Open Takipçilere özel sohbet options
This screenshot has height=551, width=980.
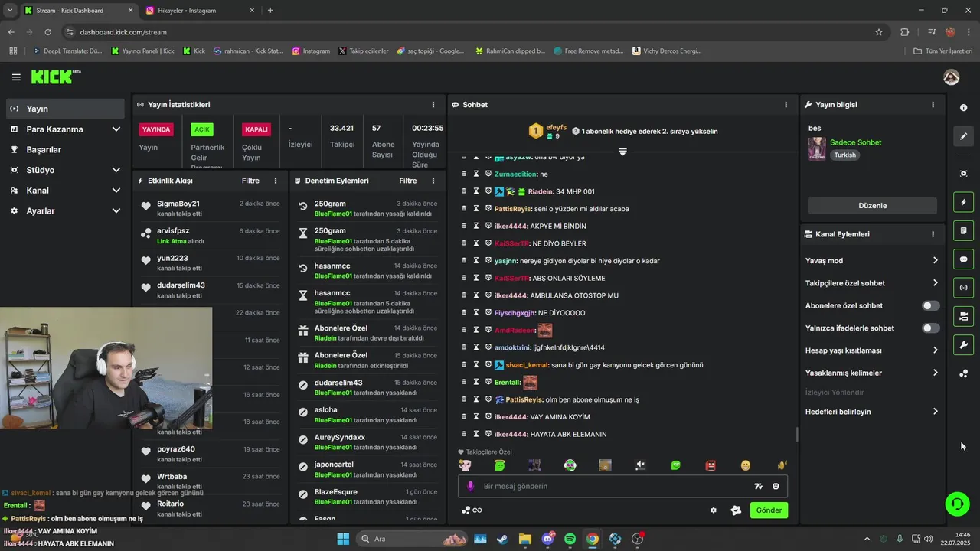(x=872, y=283)
